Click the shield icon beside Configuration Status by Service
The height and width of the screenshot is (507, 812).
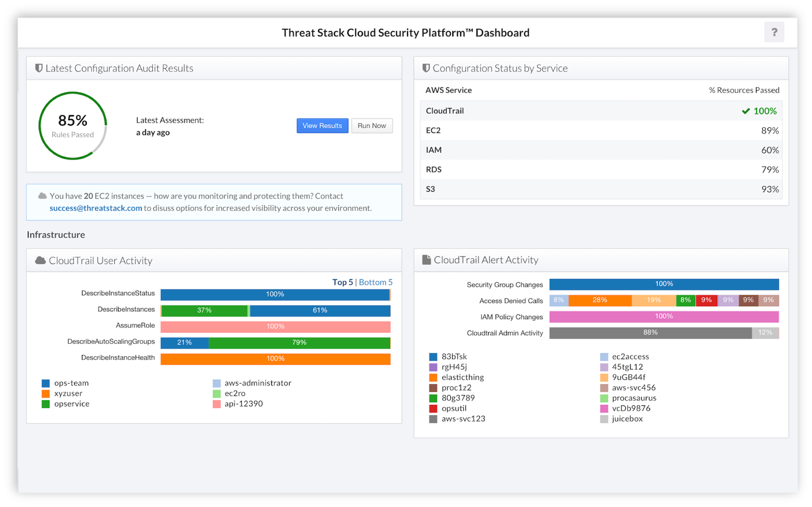(426, 68)
